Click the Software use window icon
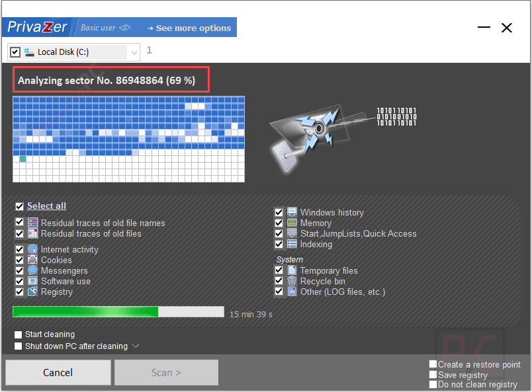Viewport: 532px width, 392px height. 32,281
